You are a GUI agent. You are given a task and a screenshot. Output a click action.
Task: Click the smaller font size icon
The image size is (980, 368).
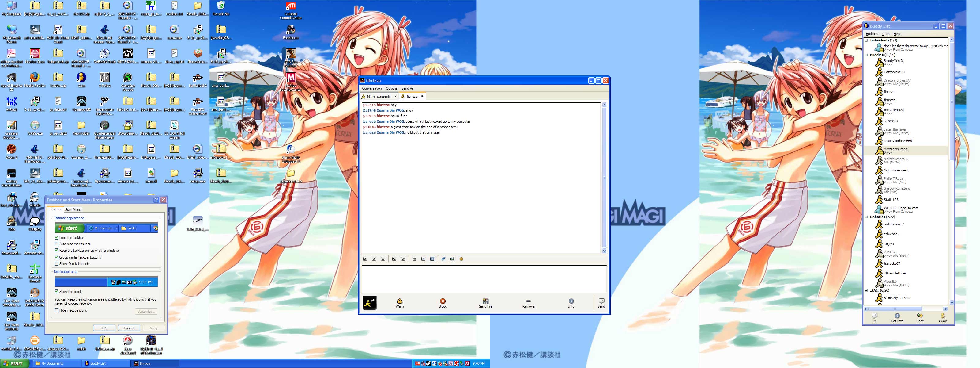coord(403,259)
